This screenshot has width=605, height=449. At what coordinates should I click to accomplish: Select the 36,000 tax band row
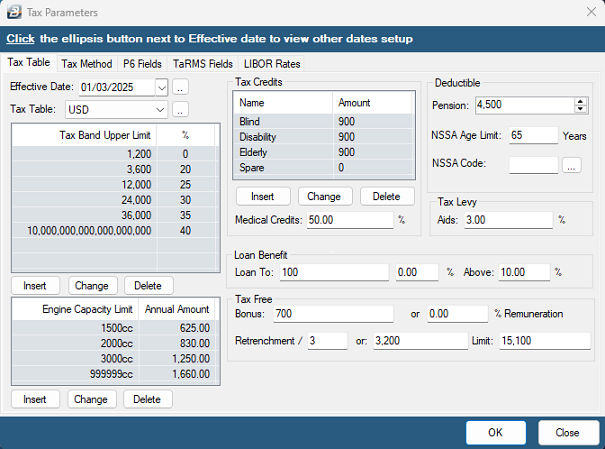point(115,215)
